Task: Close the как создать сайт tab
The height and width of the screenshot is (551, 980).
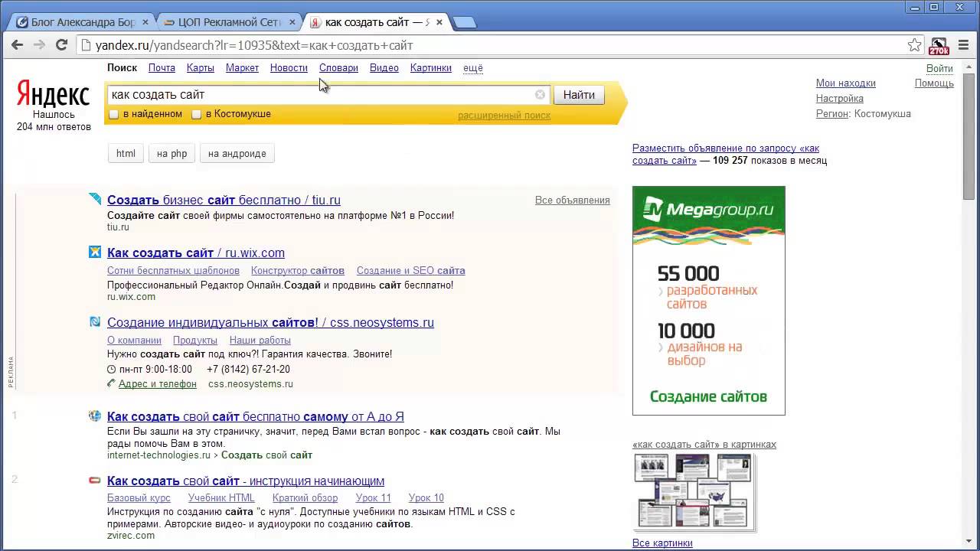Action: click(439, 22)
